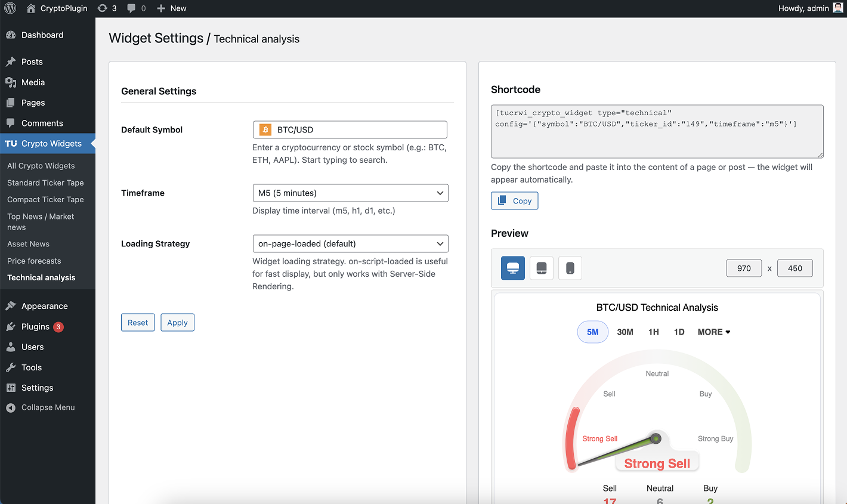This screenshot has height=504, width=847.
Task: Select the desktop preview device icon
Action: tap(513, 268)
